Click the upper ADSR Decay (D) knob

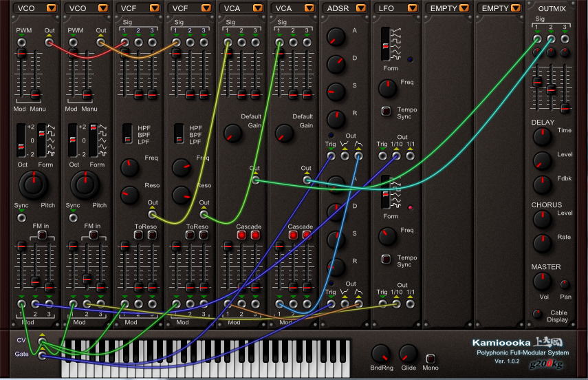336,64
